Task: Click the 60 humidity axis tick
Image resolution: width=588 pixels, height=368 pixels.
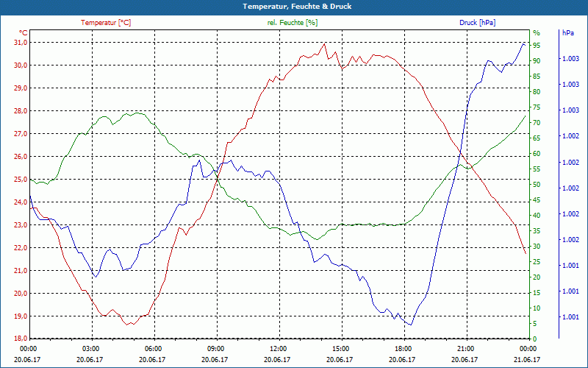Action: point(537,154)
